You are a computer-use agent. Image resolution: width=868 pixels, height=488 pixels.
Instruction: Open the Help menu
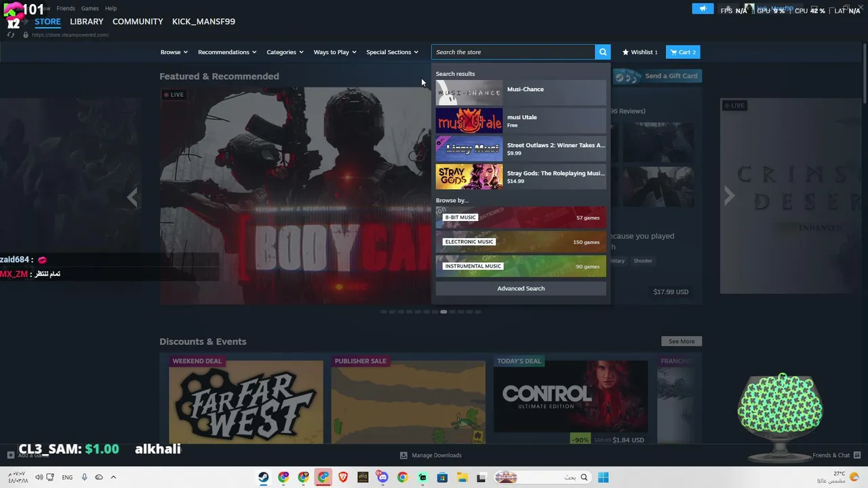point(111,8)
